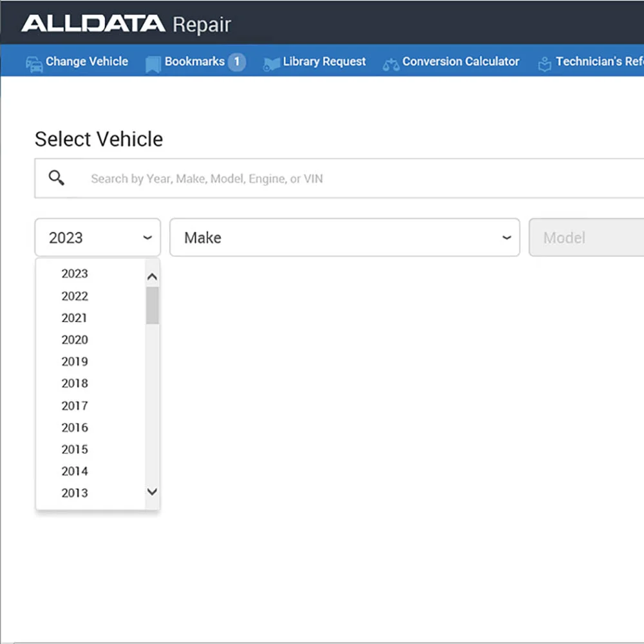Click the Bookmarks count badge
This screenshot has width=644, height=644.
pyautogui.click(x=236, y=62)
